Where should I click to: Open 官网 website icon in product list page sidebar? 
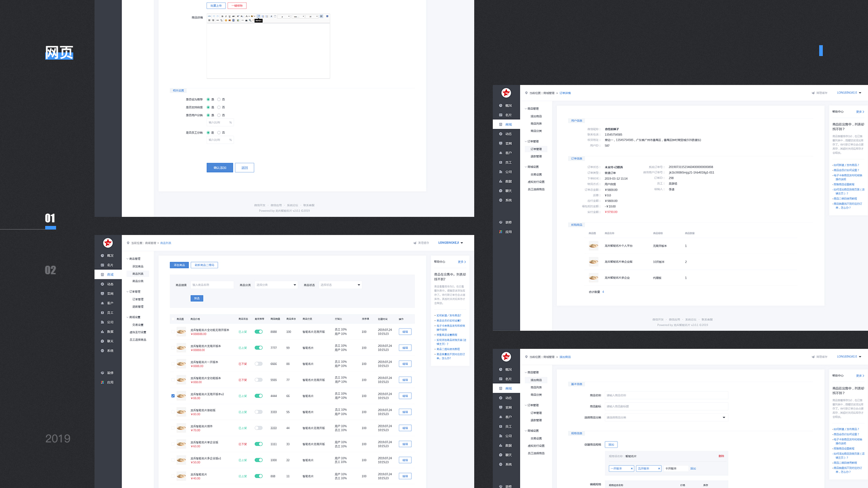(x=103, y=294)
